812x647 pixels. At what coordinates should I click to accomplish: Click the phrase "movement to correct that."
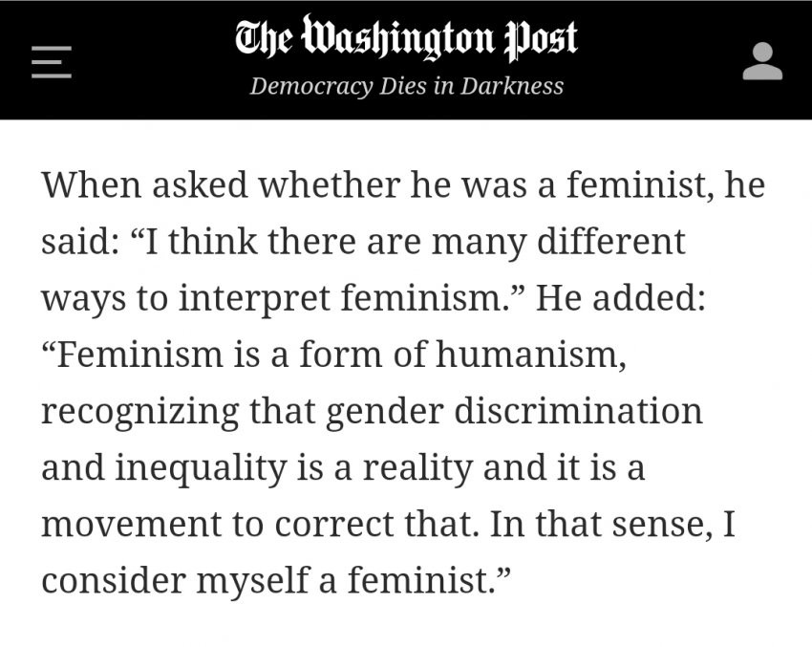coord(260,524)
